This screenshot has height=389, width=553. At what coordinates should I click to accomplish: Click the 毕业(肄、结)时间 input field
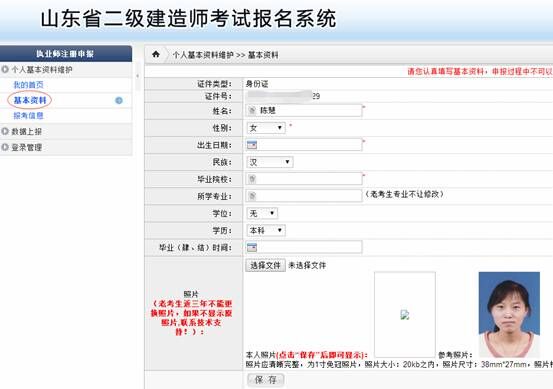click(304, 247)
